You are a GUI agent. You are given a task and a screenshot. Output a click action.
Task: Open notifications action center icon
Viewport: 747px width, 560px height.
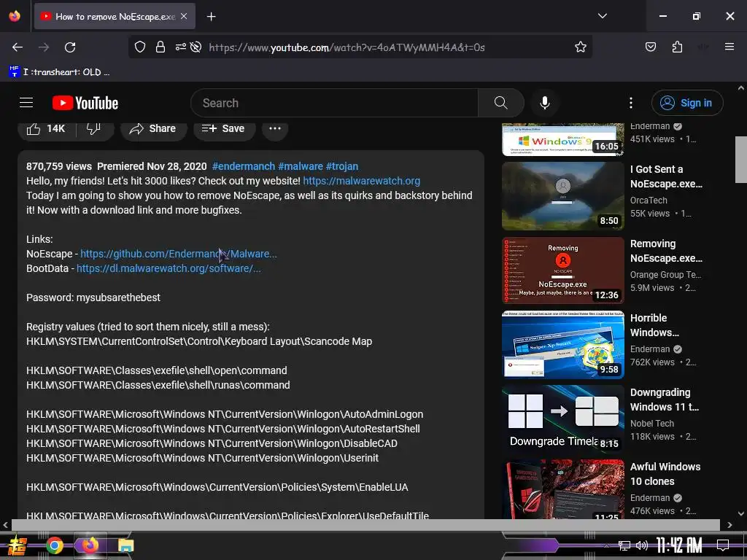tap(723, 545)
